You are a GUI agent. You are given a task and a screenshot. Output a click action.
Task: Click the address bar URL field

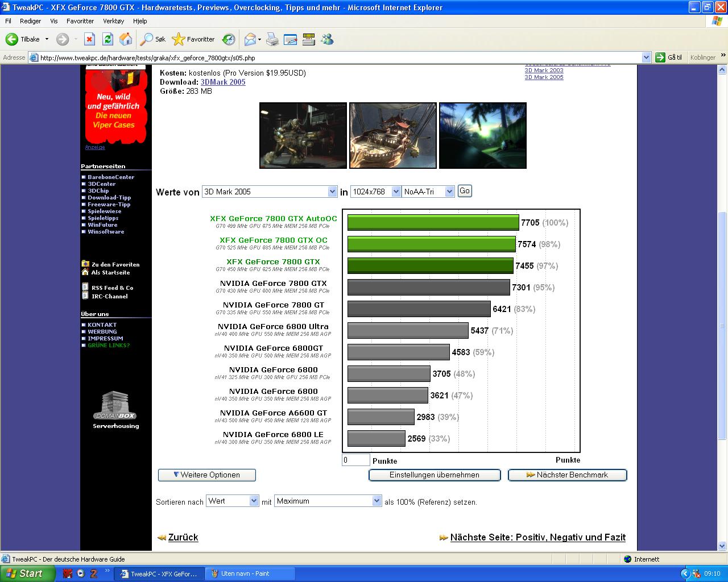(x=340, y=57)
